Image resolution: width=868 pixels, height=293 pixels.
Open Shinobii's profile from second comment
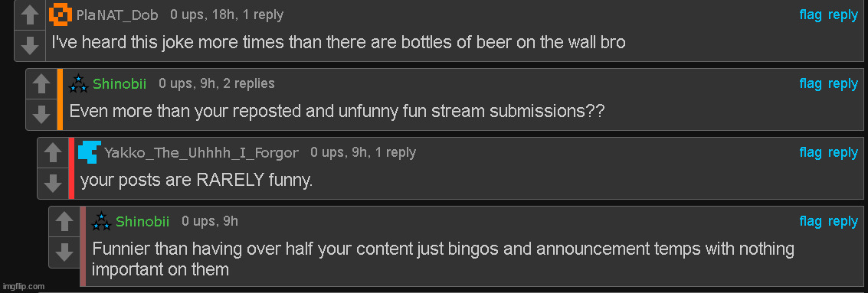point(120,84)
